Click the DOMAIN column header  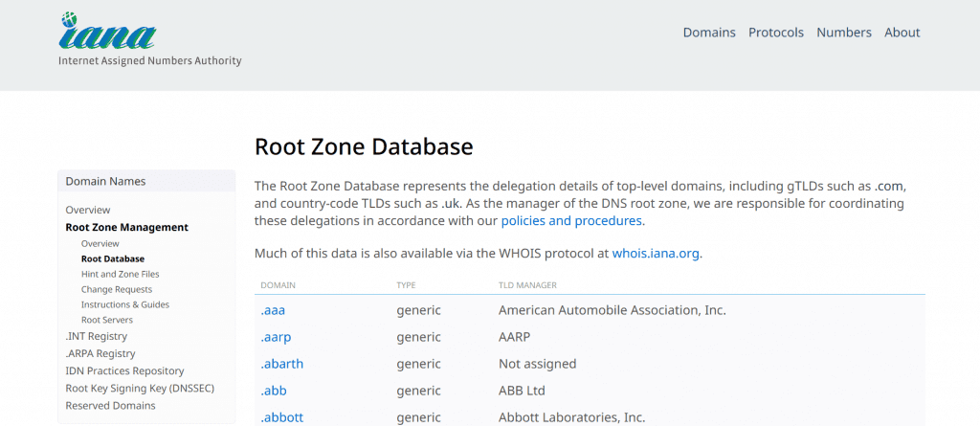click(x=278, y=285)
